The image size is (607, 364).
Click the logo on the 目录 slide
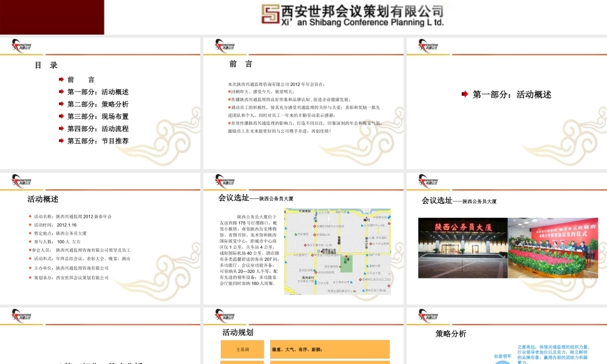[x=21, y=46]
